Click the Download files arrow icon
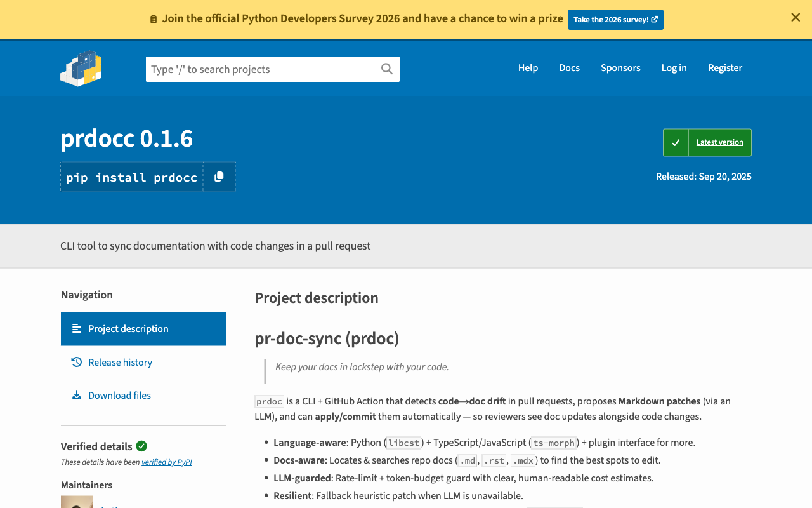The width and height of the screenshot is (812, 508). coord(77,395)
